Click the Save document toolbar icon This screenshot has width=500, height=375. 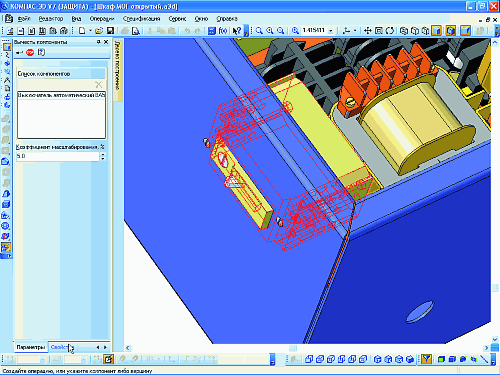[110, 31]
